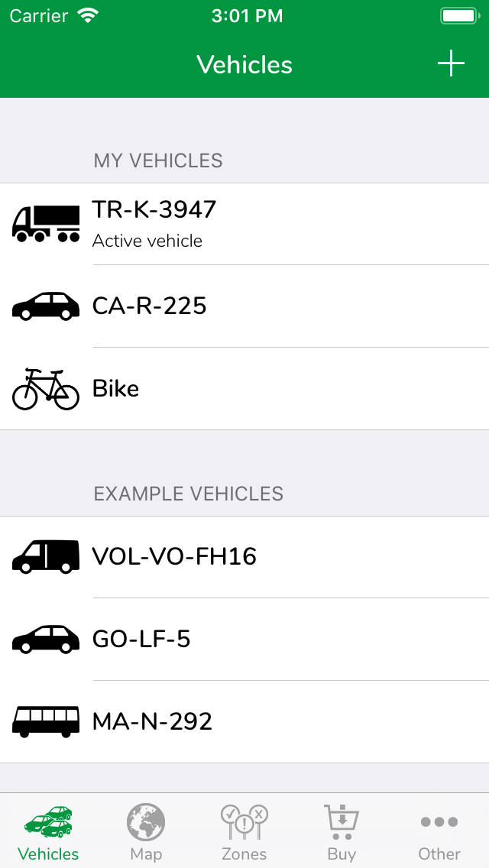Click the Wi-Fi icon in status bar

pos(88,15)
